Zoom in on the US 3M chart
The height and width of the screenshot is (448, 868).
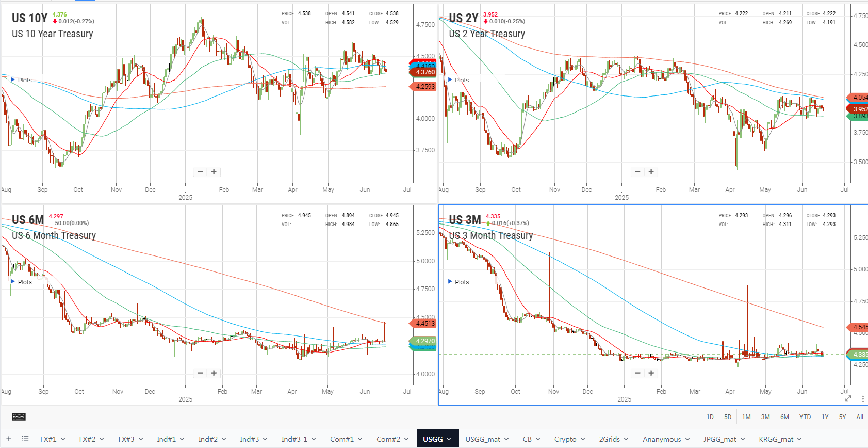tap(651, 373)
